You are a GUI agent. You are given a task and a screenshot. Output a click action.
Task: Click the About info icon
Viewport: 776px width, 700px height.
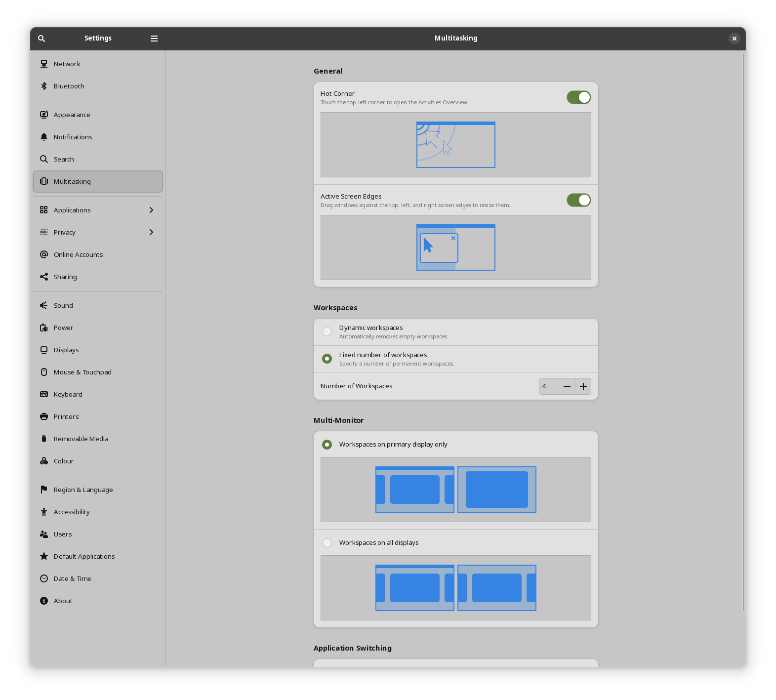44,601
